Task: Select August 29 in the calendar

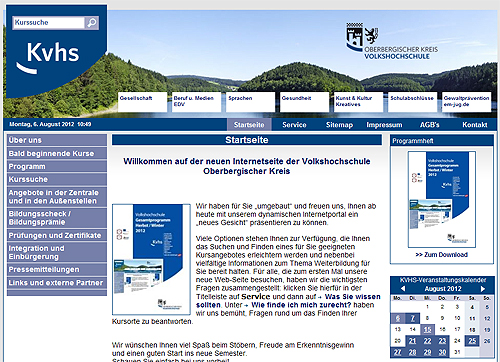Action: [427, 352]
